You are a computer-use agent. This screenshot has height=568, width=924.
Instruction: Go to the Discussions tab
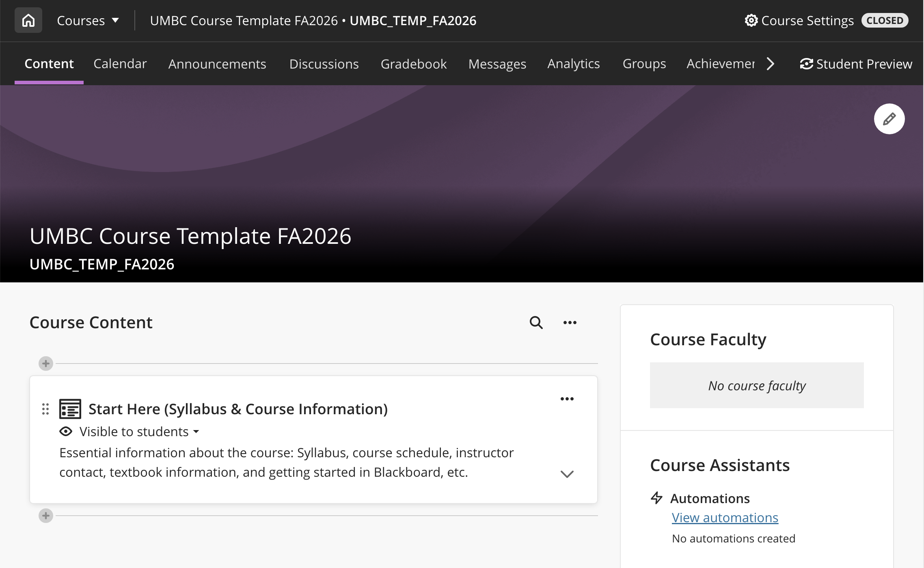tap(324, 64)
